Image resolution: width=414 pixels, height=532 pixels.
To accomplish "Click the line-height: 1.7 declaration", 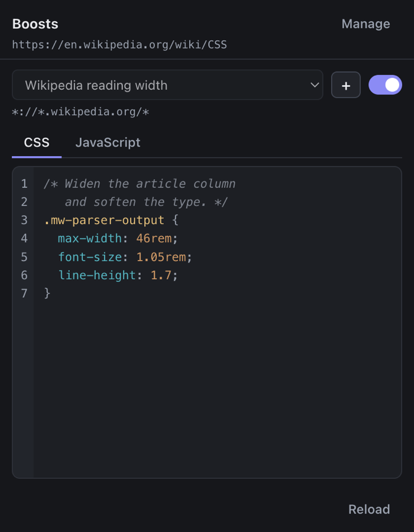I will (x=118, y=275).
